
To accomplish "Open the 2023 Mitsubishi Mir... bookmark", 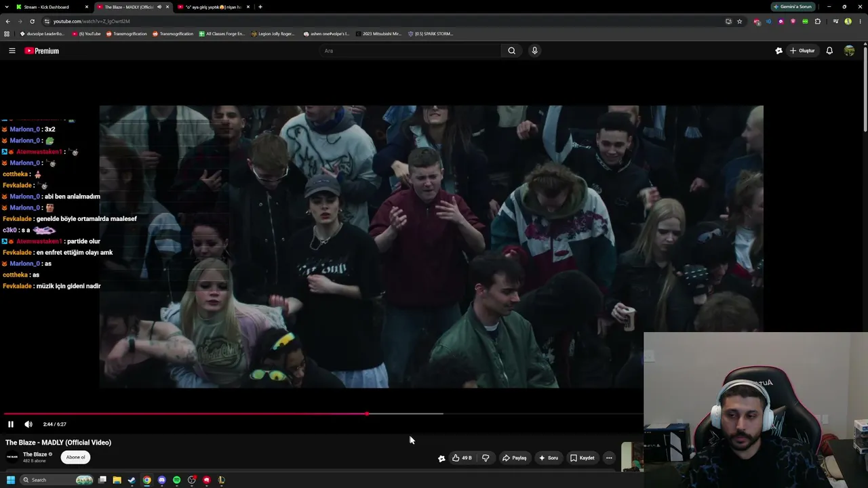I will coord(378,34).
